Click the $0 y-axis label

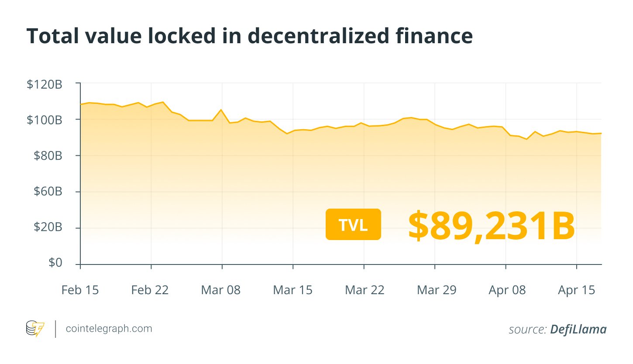point(55,263)
